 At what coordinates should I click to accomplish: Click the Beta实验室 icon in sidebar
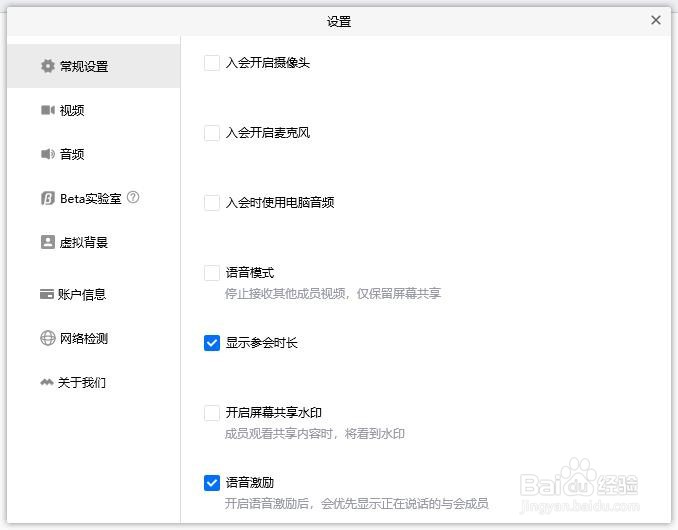pyautogui.click(x=47, y=198)
